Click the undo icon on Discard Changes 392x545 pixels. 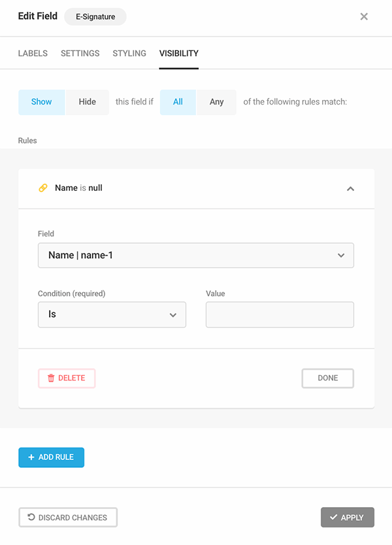tap(31, 517)
